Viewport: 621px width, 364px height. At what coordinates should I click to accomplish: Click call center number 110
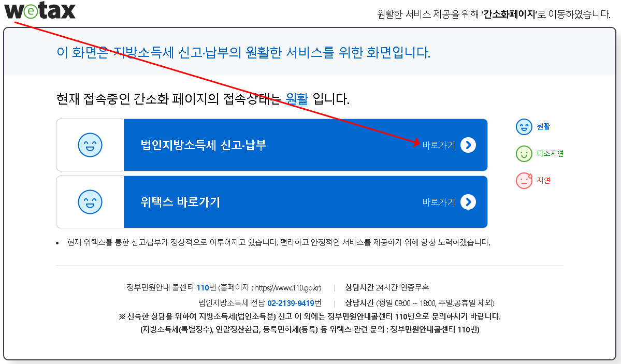coord(203,287)
